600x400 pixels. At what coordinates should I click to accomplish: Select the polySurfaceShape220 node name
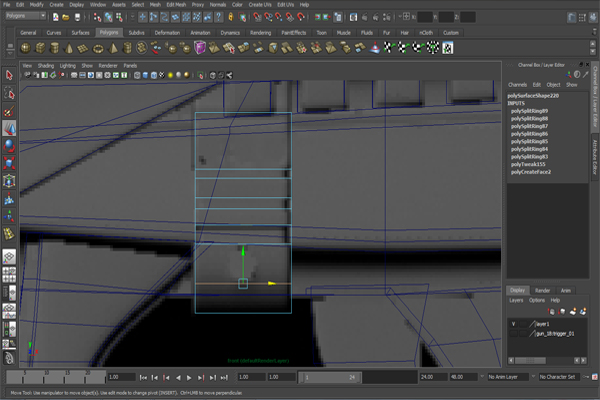[533, 96]
